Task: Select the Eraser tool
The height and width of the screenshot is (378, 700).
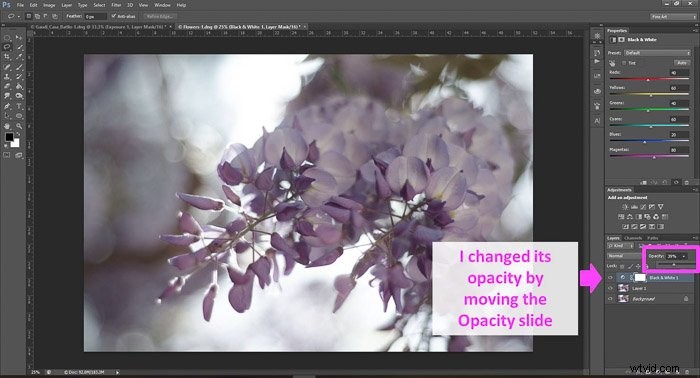Action: [x=7, y=86]
